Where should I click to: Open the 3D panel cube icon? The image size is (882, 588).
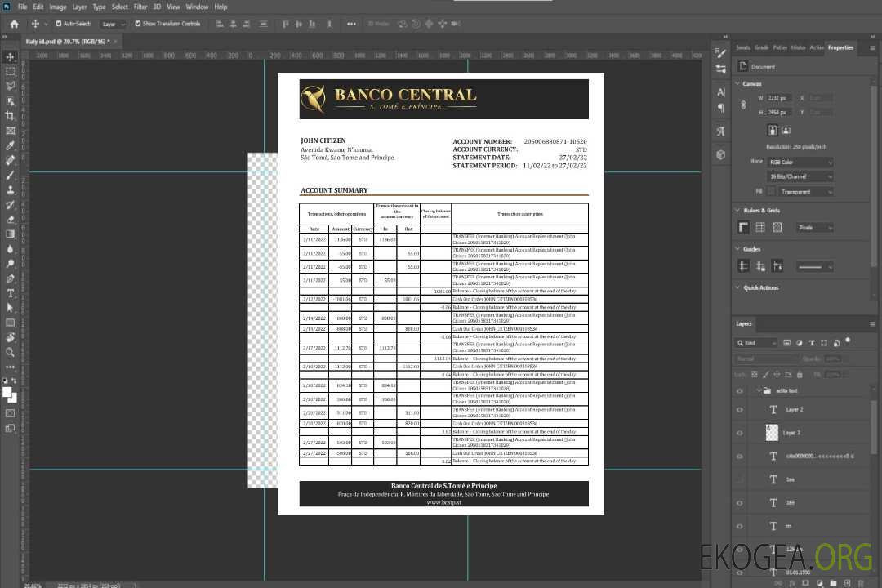tap(720, 154)
